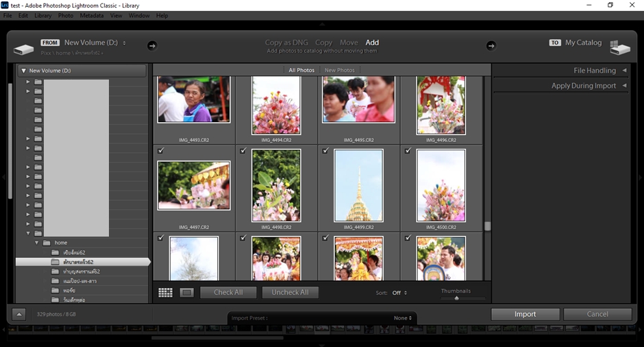This screenshot has width=644, height=347.
Task: Select Copy as DNG import method
Action: [x=286, y=43]
